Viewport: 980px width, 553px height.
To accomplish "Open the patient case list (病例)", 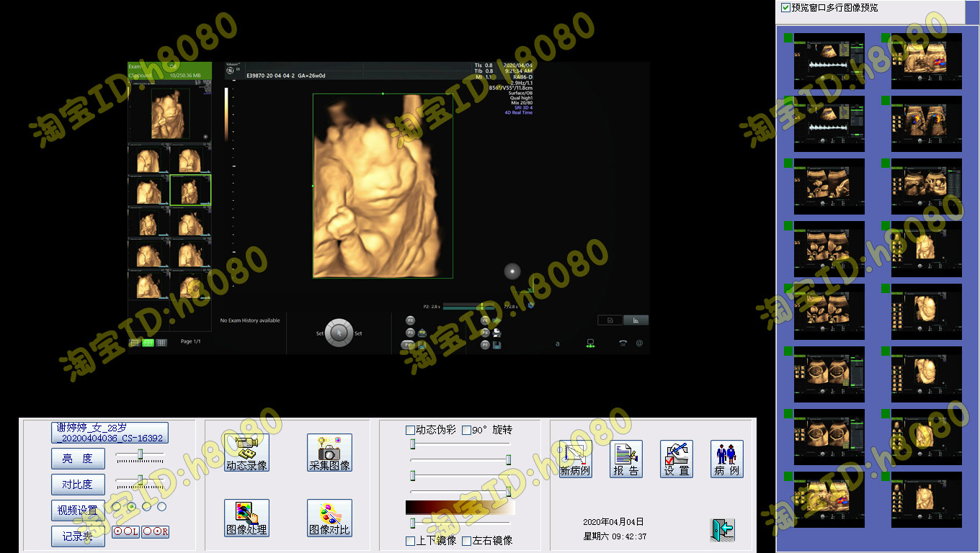I will coord(726,459).
